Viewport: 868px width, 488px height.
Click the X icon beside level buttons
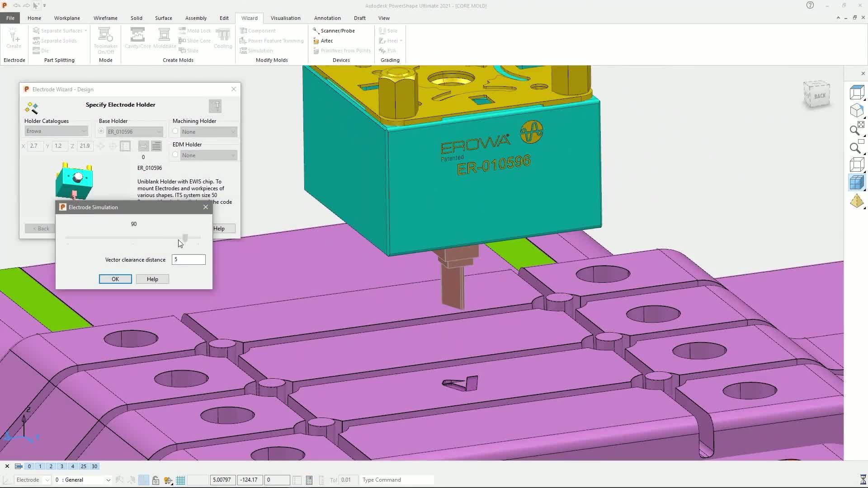[7, 466]
